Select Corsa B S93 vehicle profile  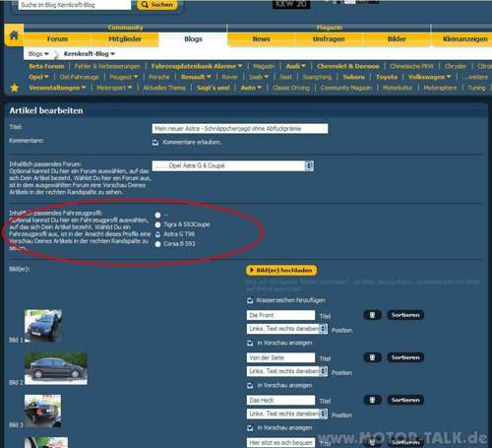click(157, 244)
